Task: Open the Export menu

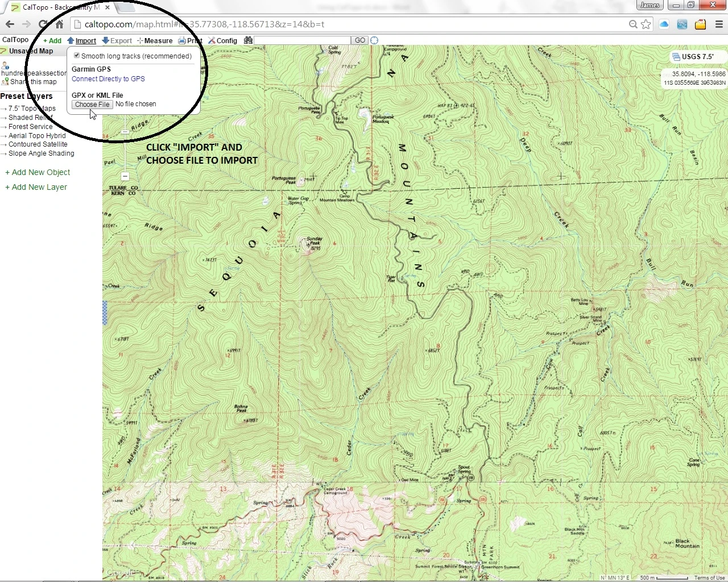Action: tap(117, 40)
